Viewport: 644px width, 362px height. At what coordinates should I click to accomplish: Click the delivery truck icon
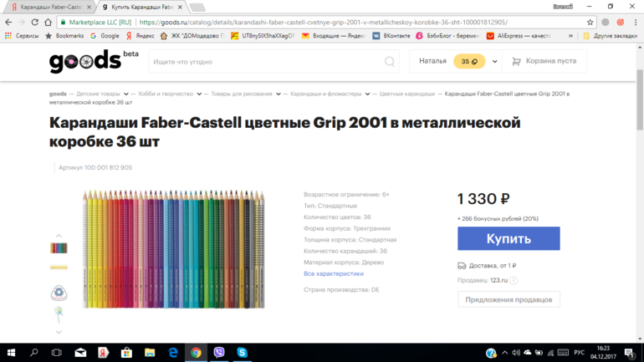click(x=462, y=266)
